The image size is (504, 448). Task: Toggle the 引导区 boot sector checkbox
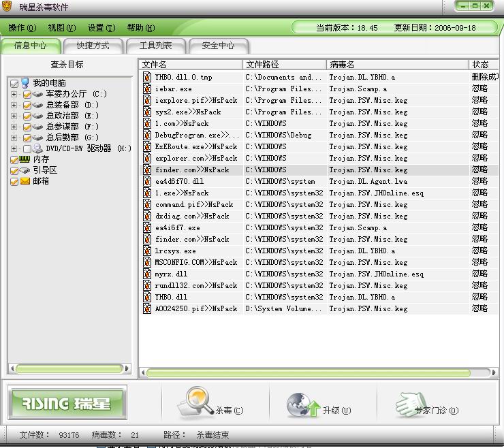point(14,171)
